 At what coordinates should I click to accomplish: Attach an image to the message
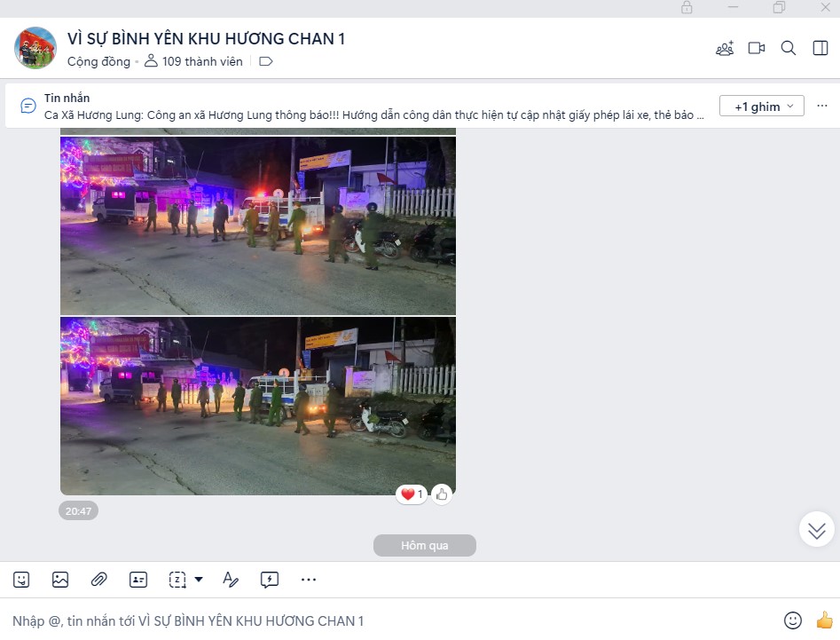(x=60, y=580)
